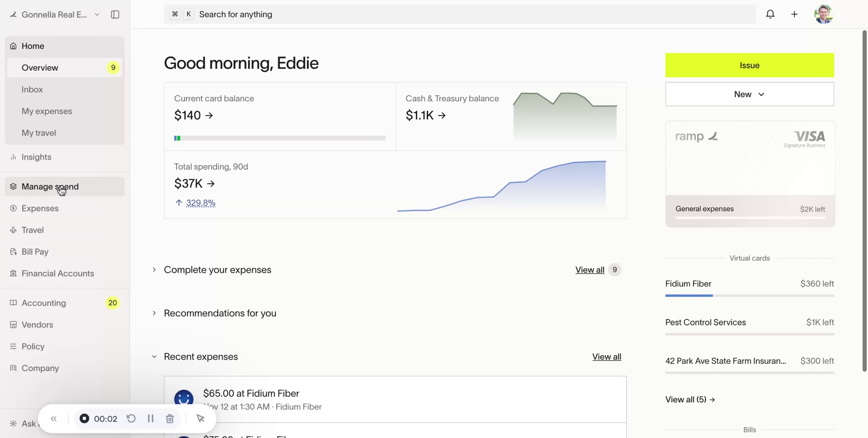The width and height of the screenshot is (868, 438).
Task: Open the notifications bell
Action: click(770, 14)
